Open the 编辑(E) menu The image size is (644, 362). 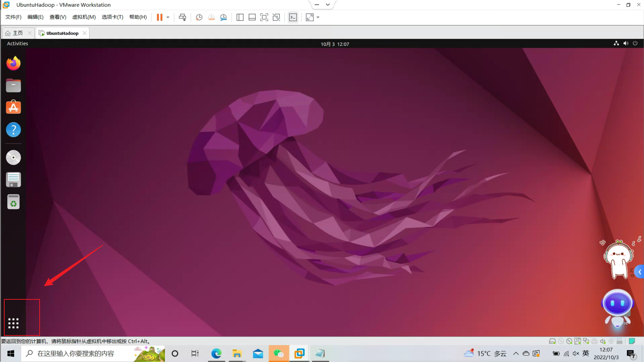[35, 17]
